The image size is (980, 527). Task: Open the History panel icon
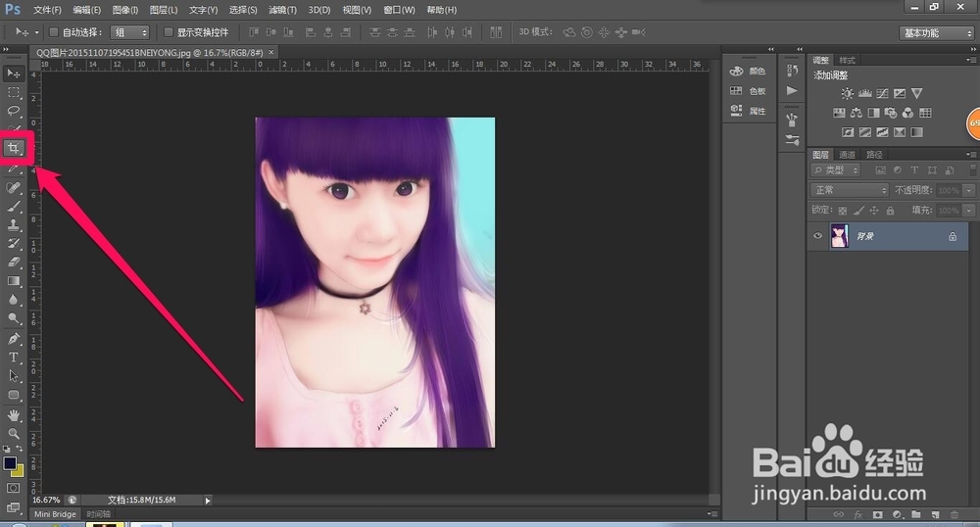(792, 71)
